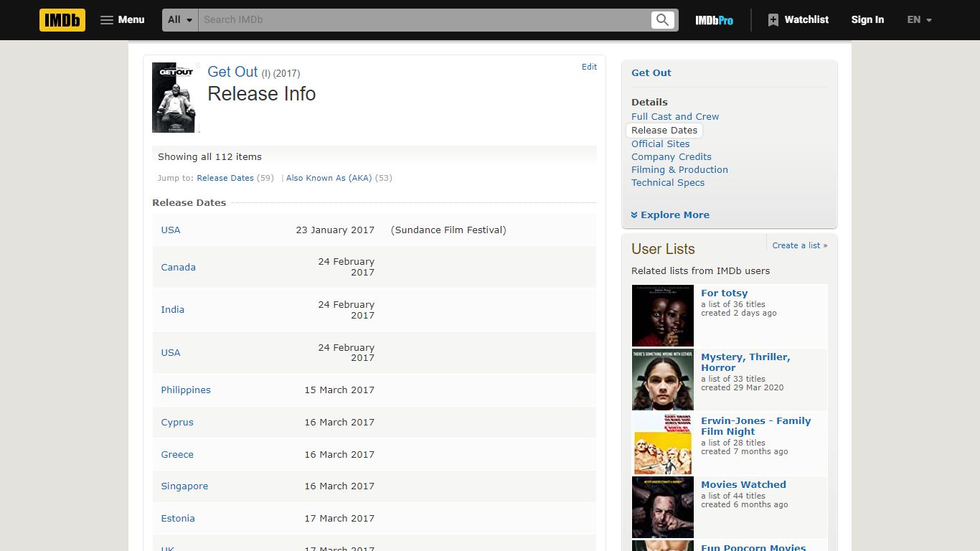Open Technical Specs
Image resolution: width=980 pixels, height=551 pixels.
pos(668,183)
